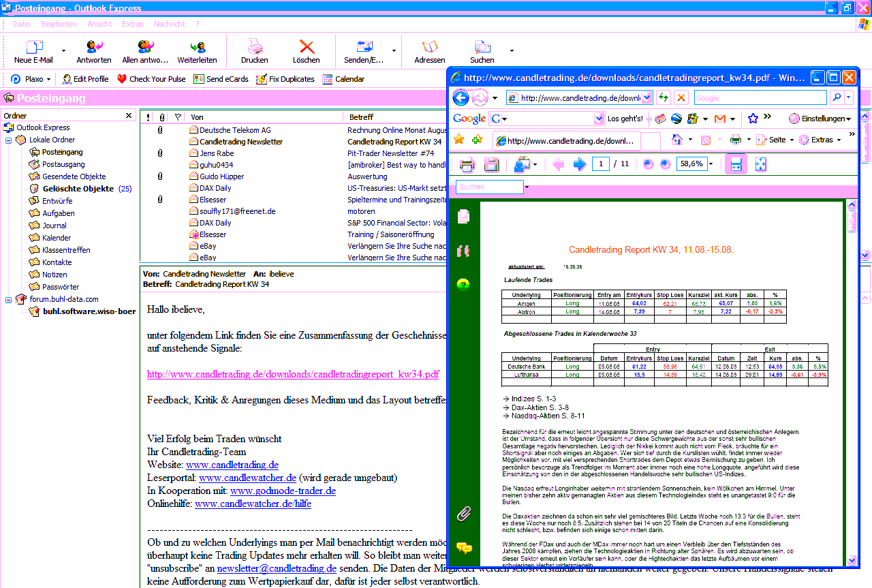
Task: Click the Gmail icon in Google toolbar
Action: pos(719,119)
